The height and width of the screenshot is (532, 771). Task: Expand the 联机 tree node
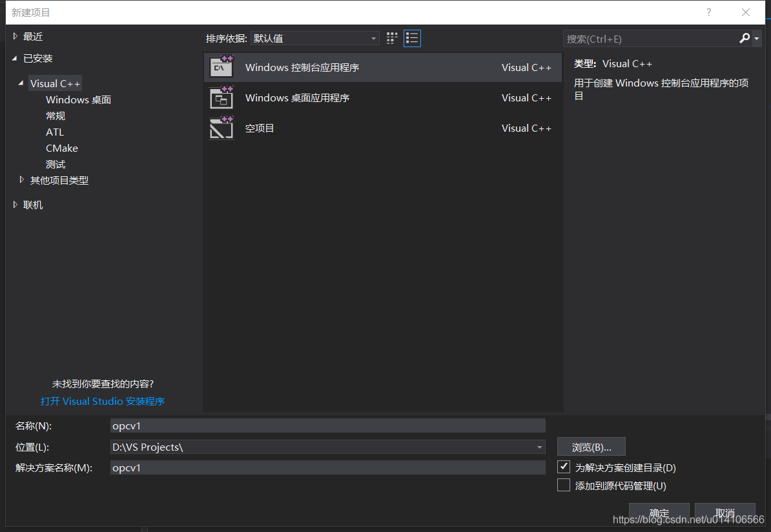(x=15, y=205)
